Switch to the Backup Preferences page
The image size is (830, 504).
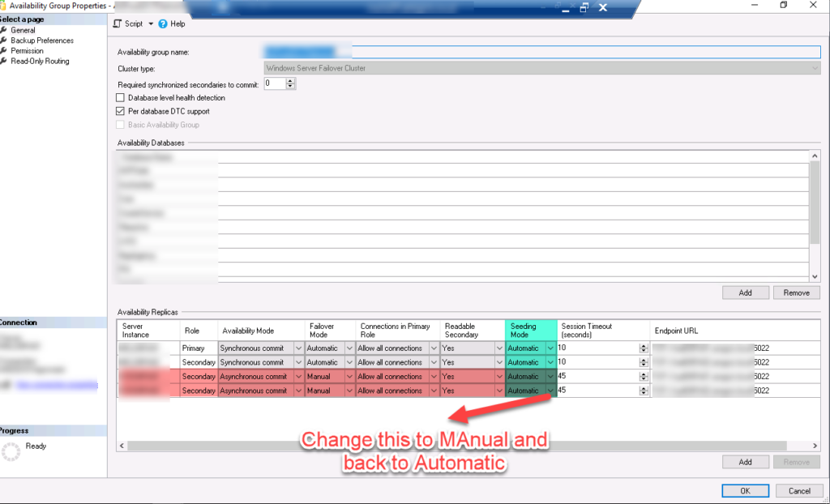click(42, 41)
